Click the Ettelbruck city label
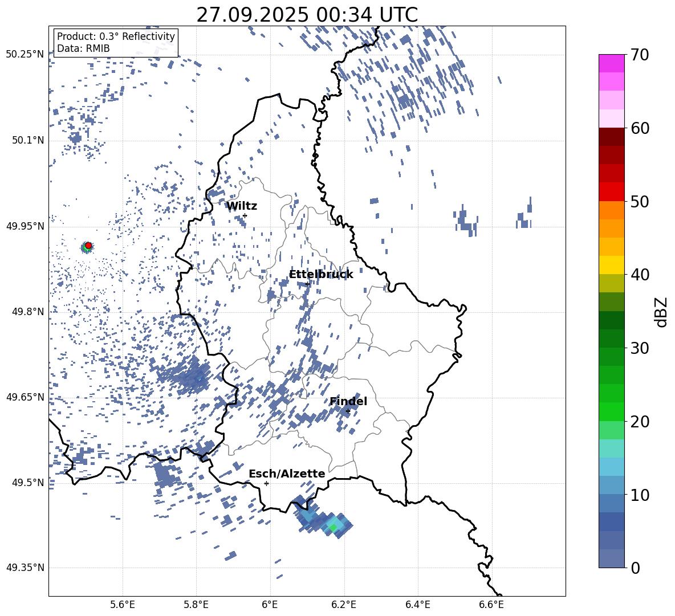Viewport: 675px width, 616px height. point(321,275)
